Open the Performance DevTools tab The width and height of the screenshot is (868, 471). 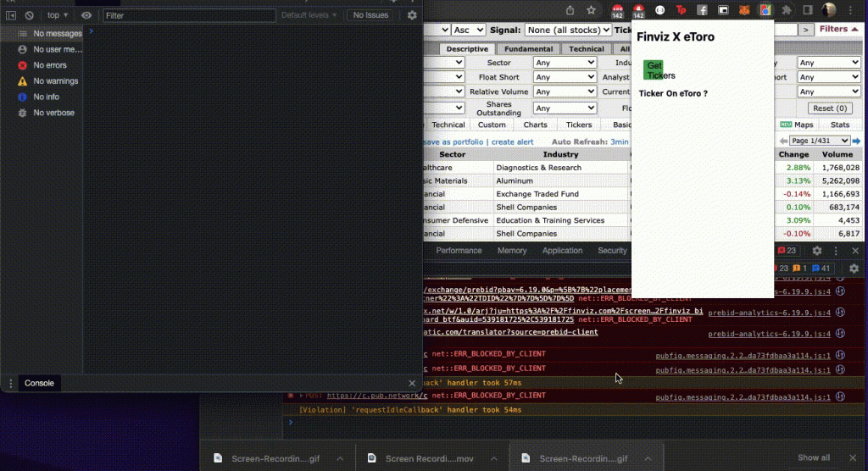click(x=459, y=251)
